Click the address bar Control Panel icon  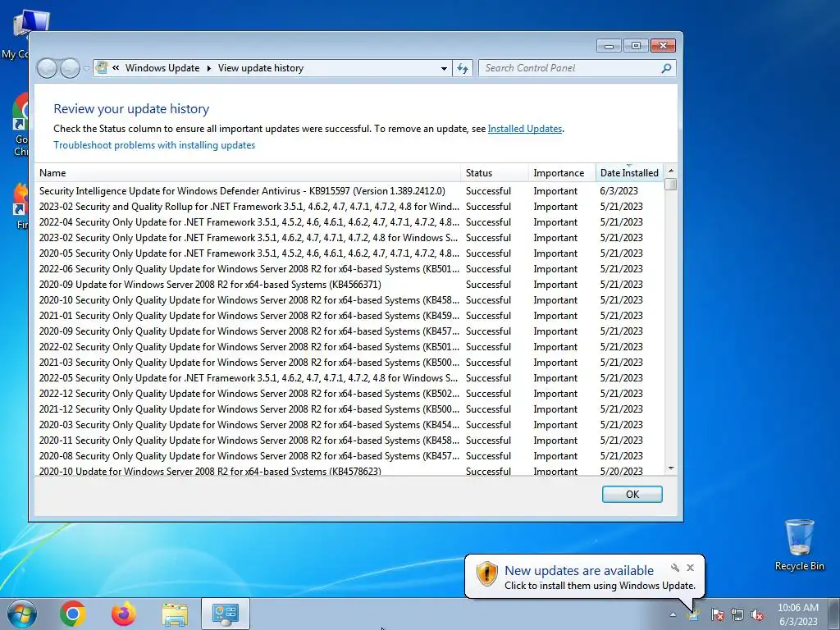click(102, 68)
